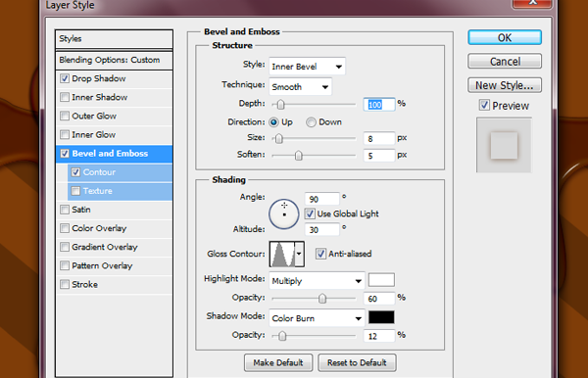The image size is (588, 378).
Task: Uncheck the Bevel and Emboss checkbox
Action: click(x=65, y=153)
